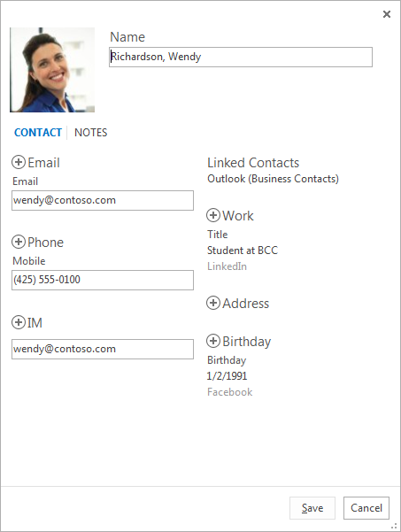Add a Phone number using plus icon
This screenshot has width=401, height=532.
coord(19,242)
